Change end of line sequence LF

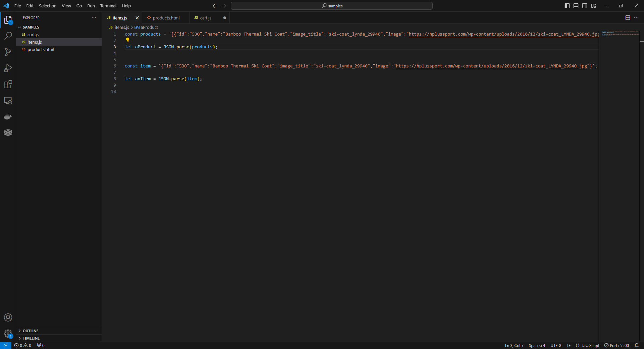pos(569,345)
